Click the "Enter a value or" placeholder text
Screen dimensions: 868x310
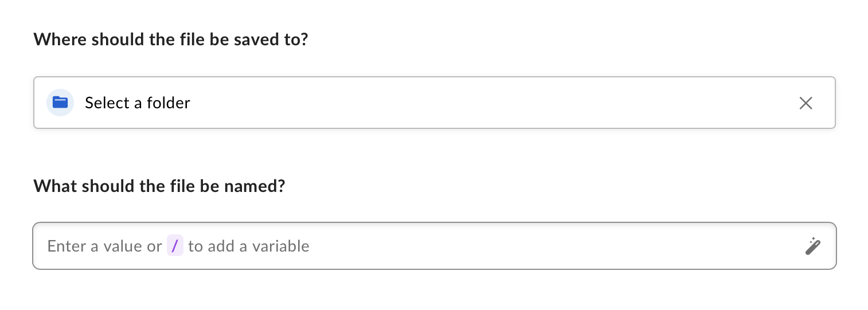point(104,246)
